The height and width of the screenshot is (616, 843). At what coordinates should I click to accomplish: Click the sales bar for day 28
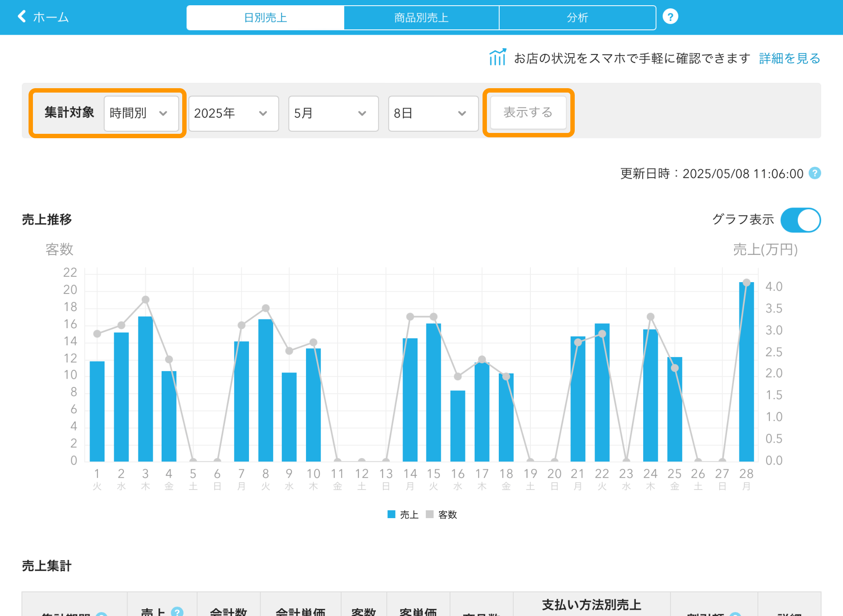click(x=746, y=372)
